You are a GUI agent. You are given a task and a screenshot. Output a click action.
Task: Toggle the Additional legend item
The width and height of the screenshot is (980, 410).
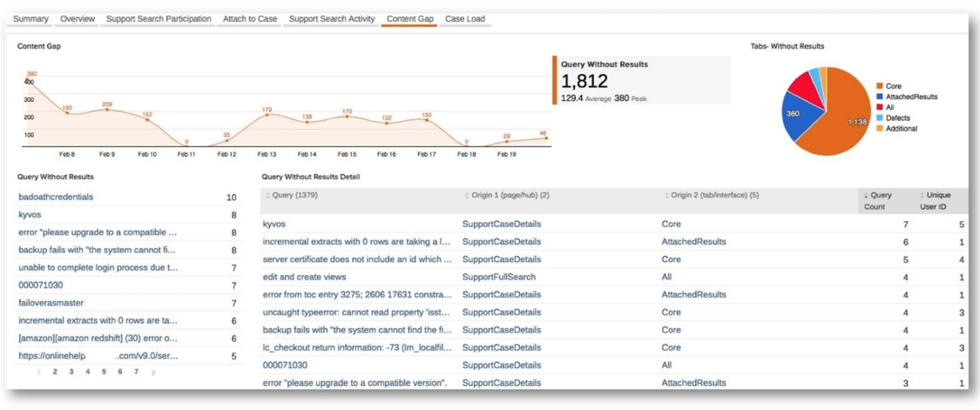(x=901, y=129)
